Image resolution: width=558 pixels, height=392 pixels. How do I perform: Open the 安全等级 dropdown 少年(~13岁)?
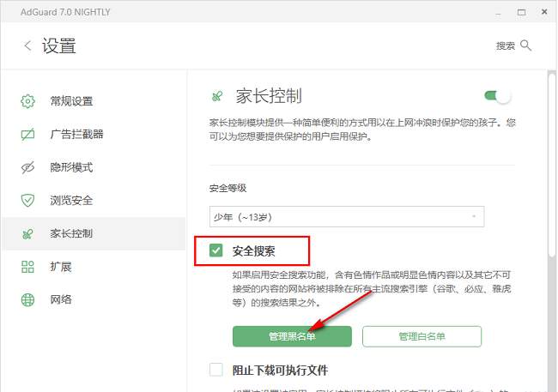coord(347,217)
